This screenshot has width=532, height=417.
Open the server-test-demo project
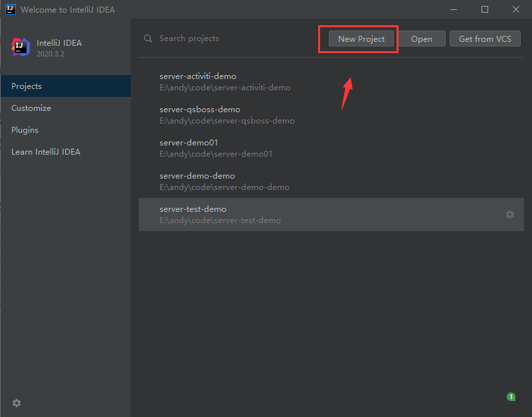(331, 214)
